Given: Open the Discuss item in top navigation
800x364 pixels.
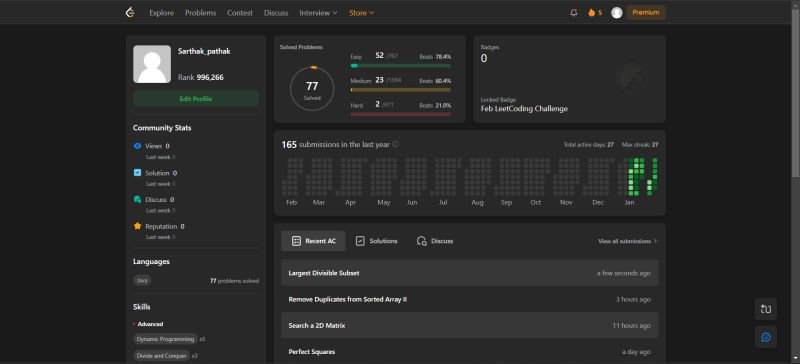Looking at the screenshot, I should (x=276, y=13).
